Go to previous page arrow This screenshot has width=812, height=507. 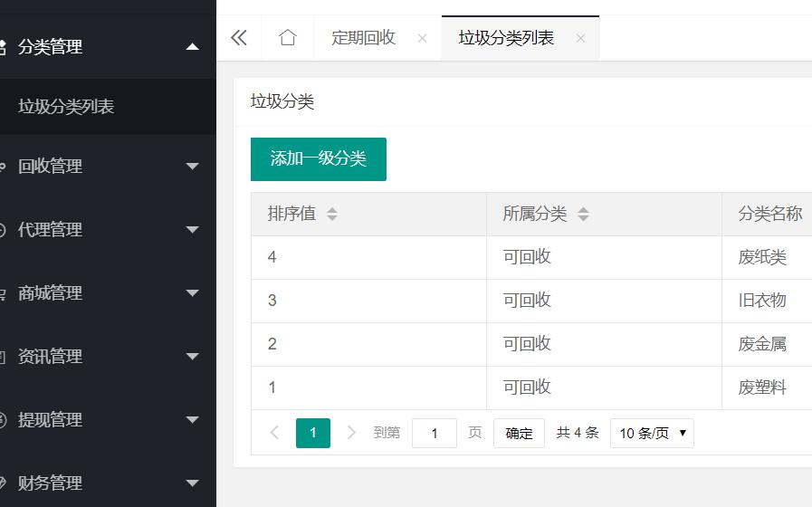tap(274, 433)
